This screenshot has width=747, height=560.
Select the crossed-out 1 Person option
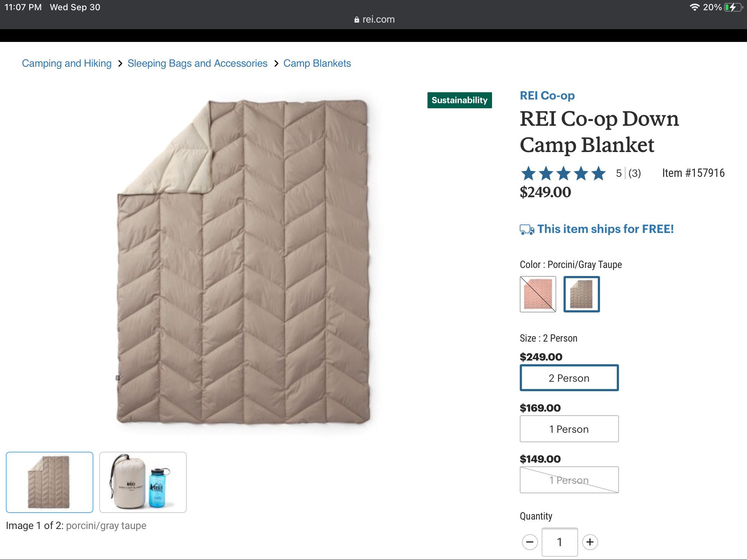(x=569, y=480)
